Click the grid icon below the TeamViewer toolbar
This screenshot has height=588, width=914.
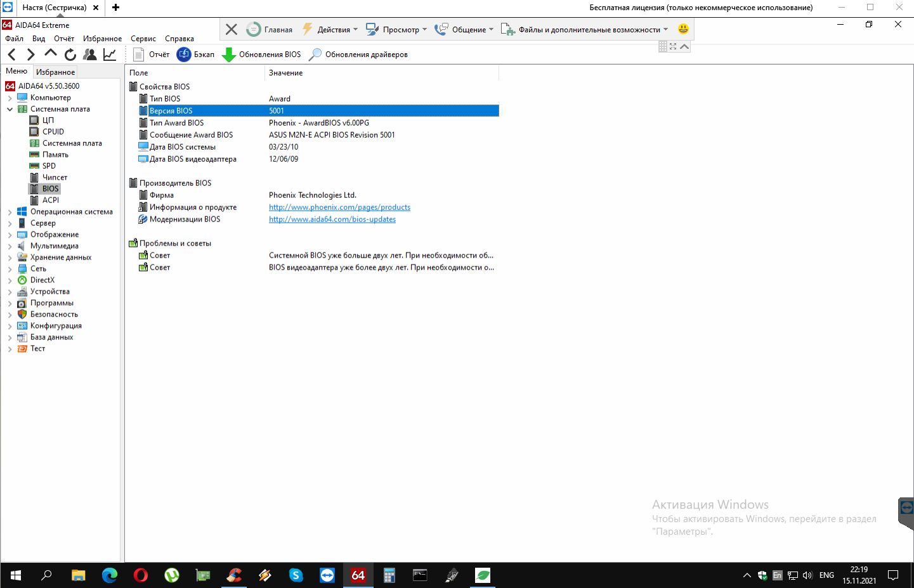pos(663,46)
